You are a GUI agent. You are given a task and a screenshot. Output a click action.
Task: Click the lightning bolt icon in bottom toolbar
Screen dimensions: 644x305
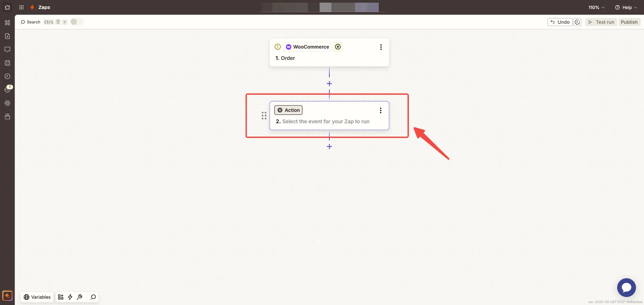[x=70, y=297]
